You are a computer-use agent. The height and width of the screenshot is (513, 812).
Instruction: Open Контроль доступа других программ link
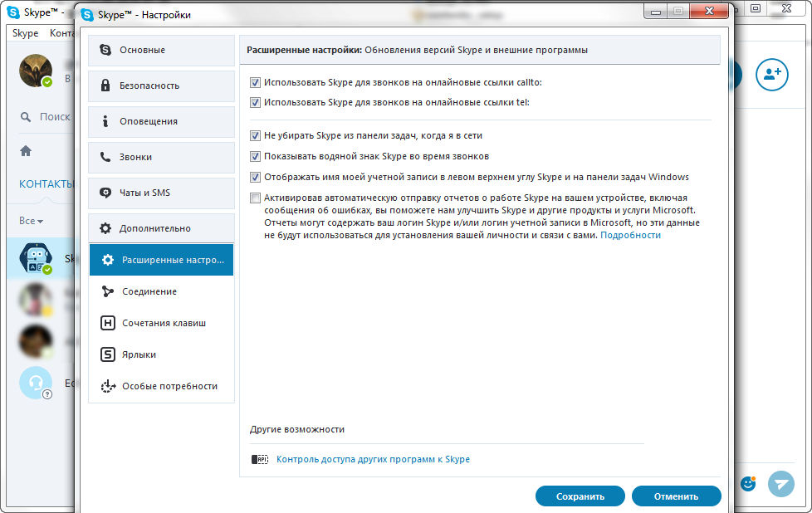(x=373, y=459)
